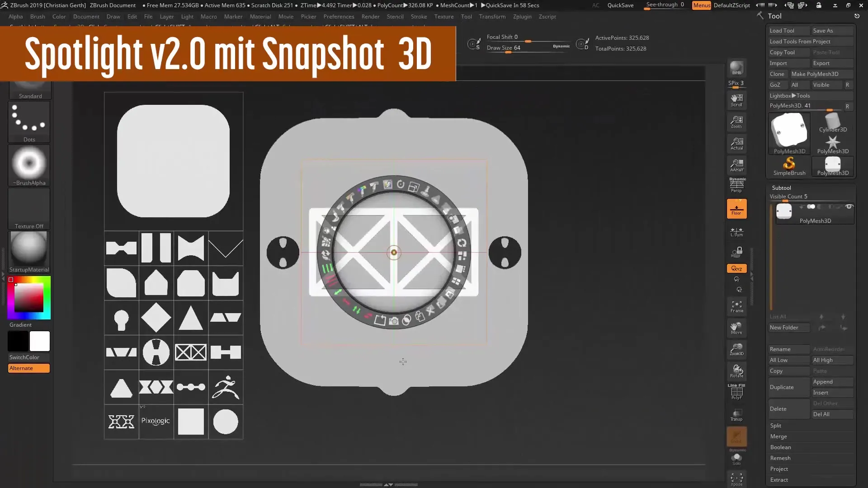The height and width of the screenshot is (488, 868).
Task: Select the Zoom3D icon
Action: coord(736,350)
